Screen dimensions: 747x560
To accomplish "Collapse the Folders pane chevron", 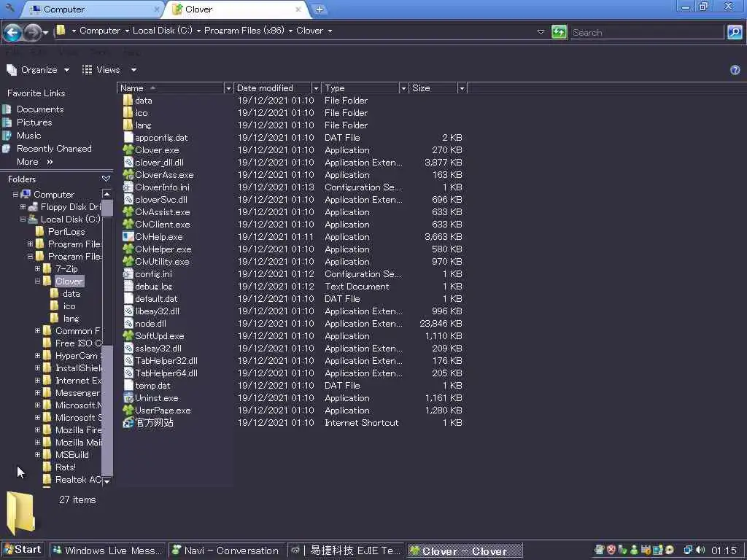I will tap(106, 179).
